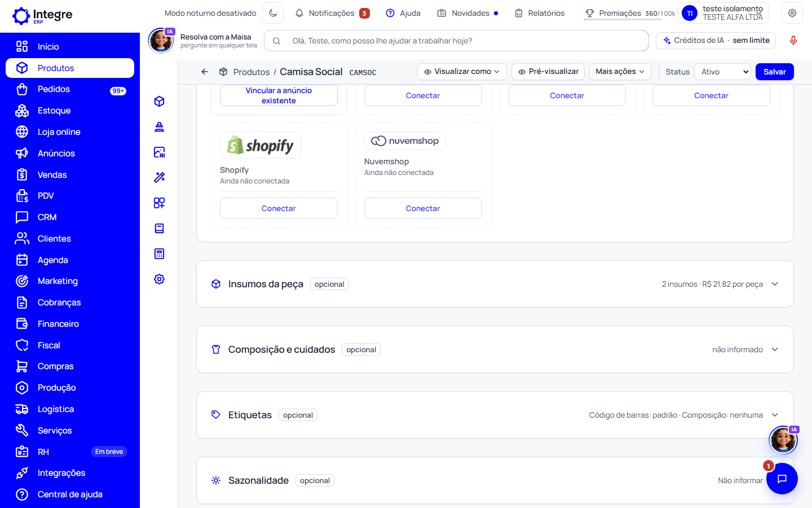
Task: Open CRM chat icon in sidebar
Action: (22, 217)
